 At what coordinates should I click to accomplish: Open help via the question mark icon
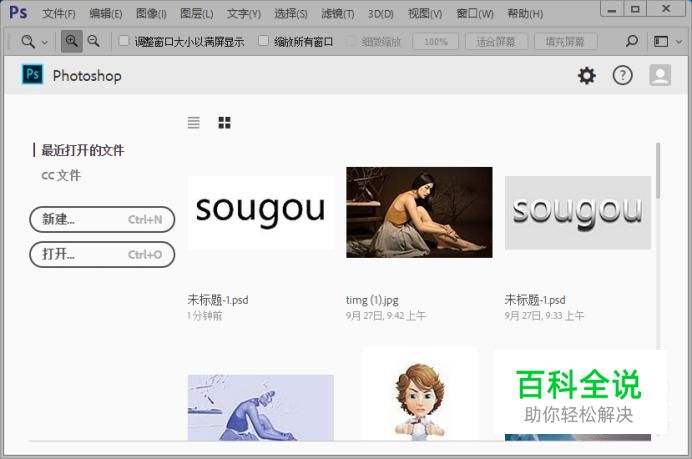click(622, 76)
